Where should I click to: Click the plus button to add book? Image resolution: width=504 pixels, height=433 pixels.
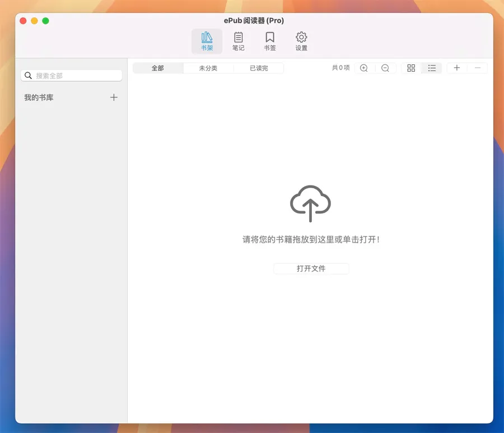pos(457,68)
